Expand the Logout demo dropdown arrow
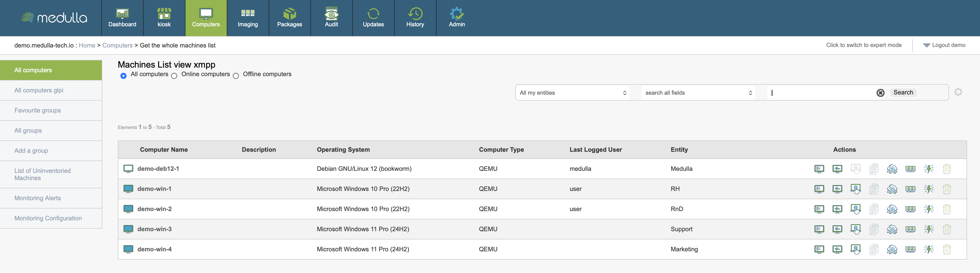Viewport: 980px width, 273px height. point(926,45)
